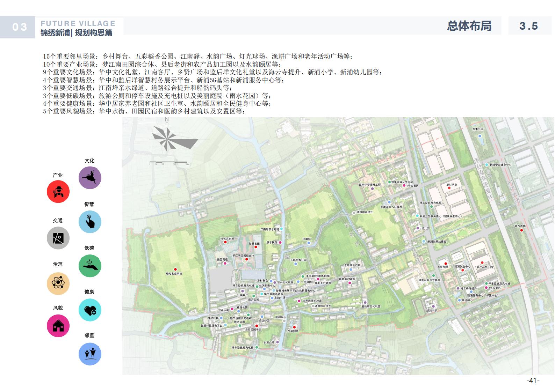
Task: Select the pink 风貌 house legend icon
Action: coord(58,325)
